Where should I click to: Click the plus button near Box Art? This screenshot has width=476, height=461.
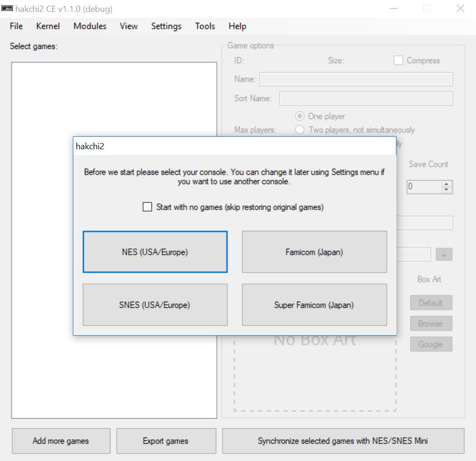444,255
